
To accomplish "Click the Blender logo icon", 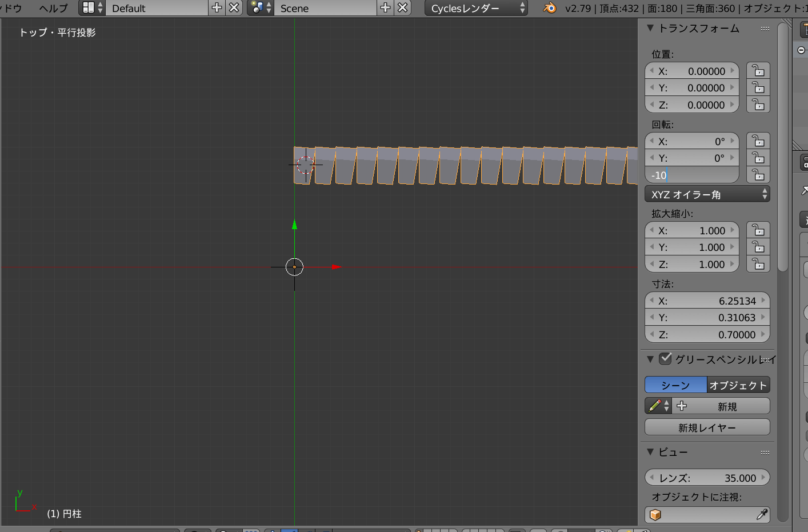I will 550,8.
